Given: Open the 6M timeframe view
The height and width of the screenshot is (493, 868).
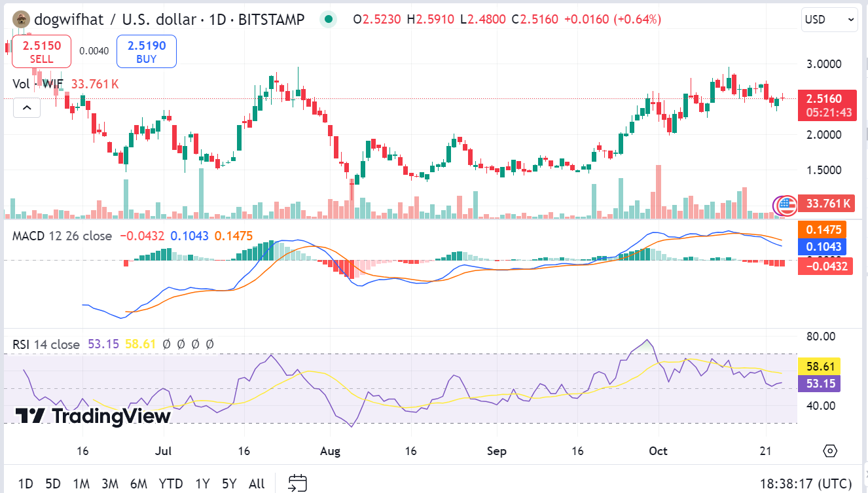Looking at the screenshot, I should point(139,483).
